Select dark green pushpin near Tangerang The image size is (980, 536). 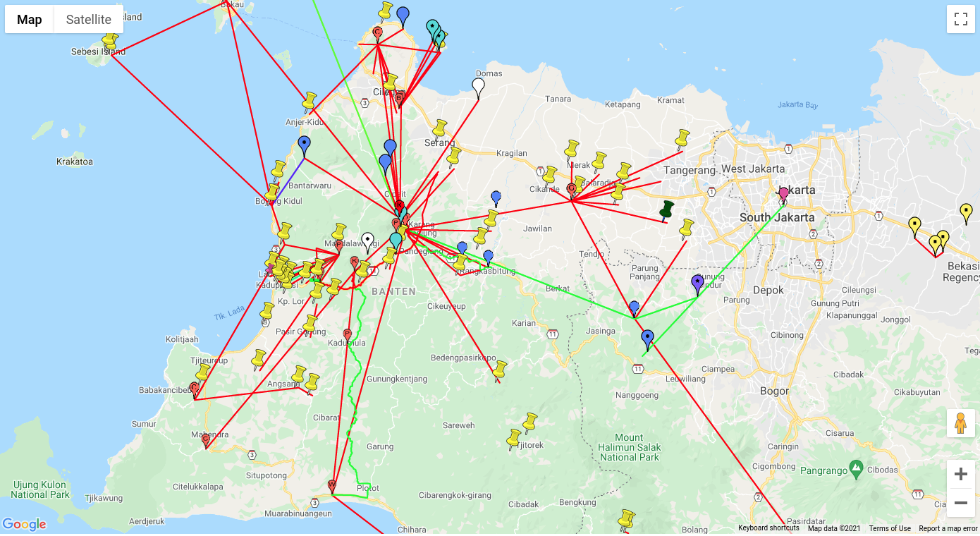point(666,211)
